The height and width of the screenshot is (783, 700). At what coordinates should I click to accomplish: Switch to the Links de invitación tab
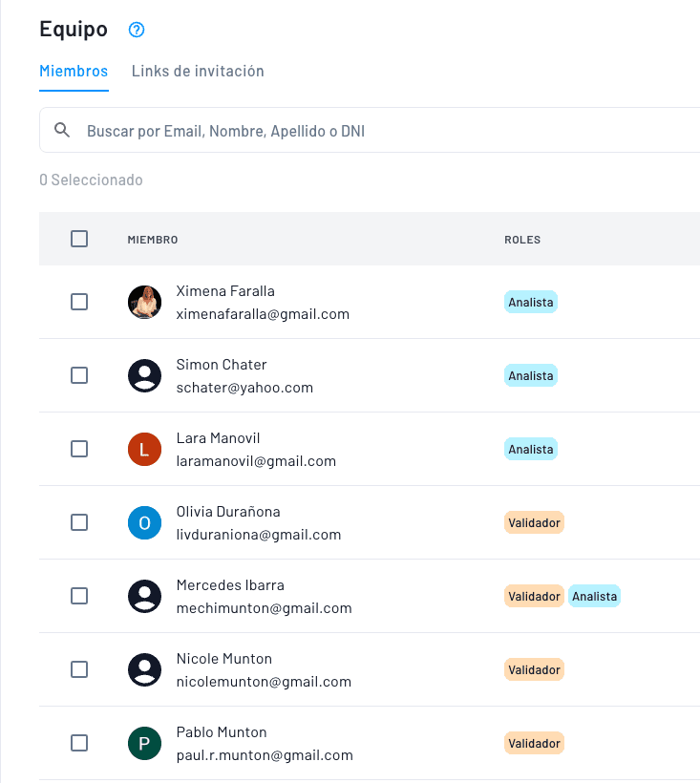click(x=198, y=71)
